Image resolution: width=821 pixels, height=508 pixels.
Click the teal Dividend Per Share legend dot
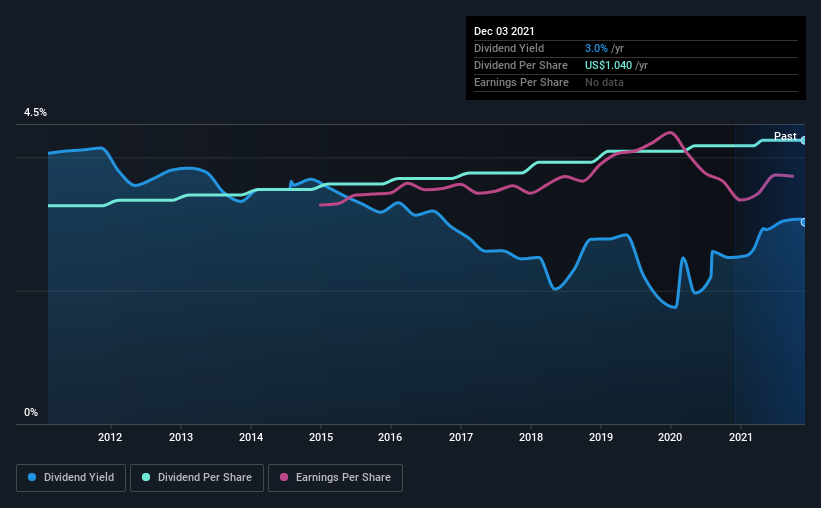[146, 477]
